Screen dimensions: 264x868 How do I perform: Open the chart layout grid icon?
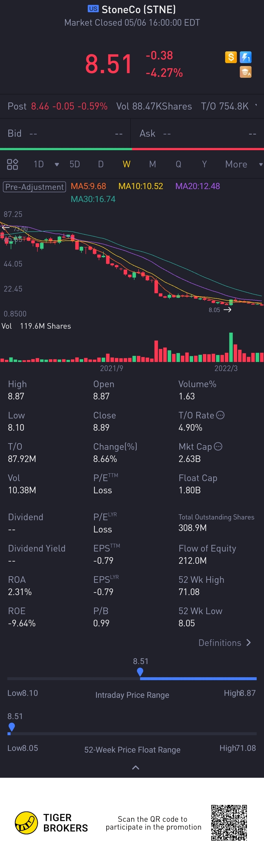[12, 164]
